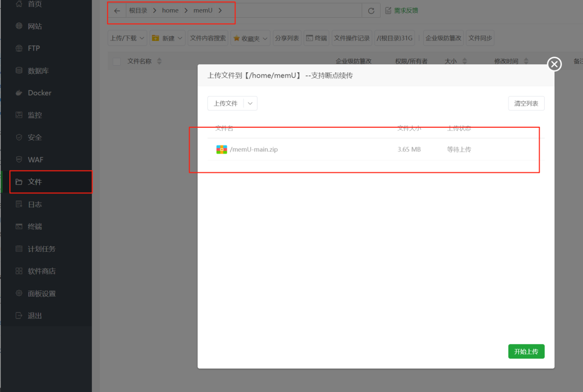Click the WAF sidebar icon
Image resolution: width=583 pixels, height=392 pixels.
tap(19, 160)
